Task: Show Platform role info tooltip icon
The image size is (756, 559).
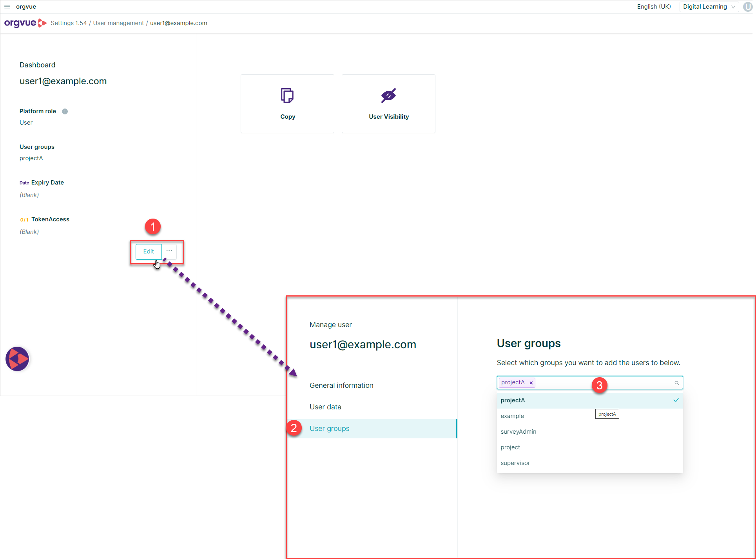Action: [65, 111]
